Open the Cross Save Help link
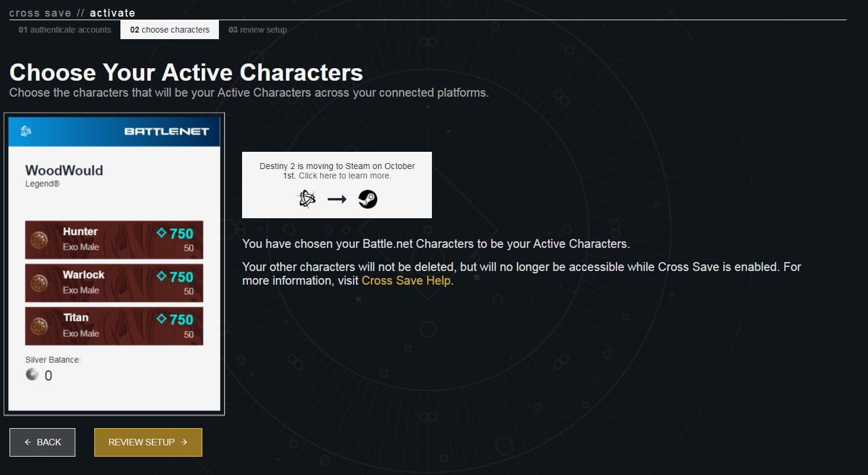Image resolution: width=868 pixels, height=475 pixels. [x=406, y=280]
